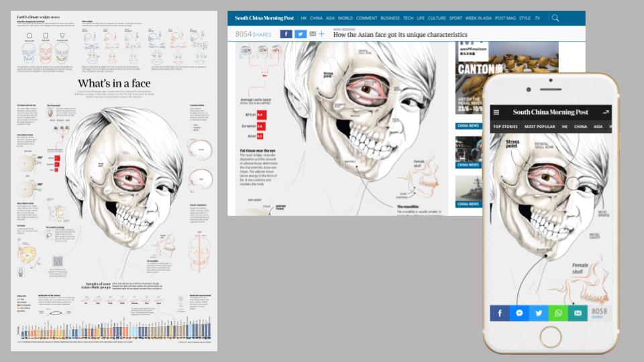Expand more share options plus icon
The height and width of the screenshot is (362, 644).
point(322,34)
